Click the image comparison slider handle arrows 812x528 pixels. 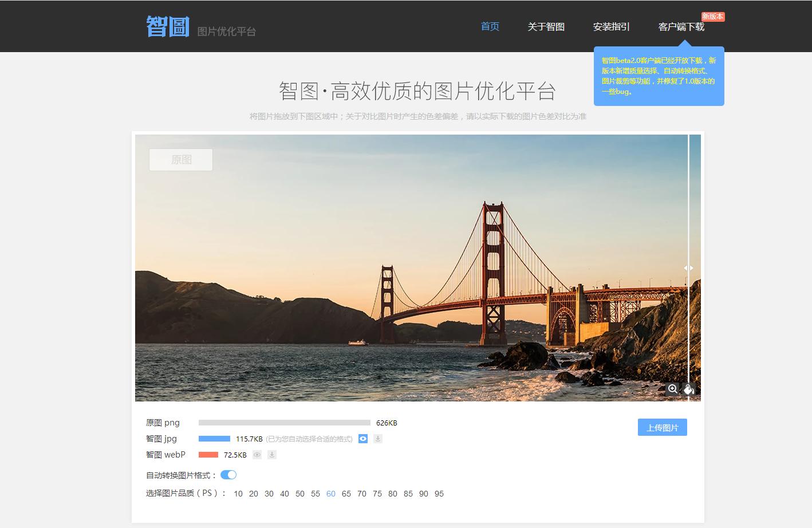coord(688,268)
